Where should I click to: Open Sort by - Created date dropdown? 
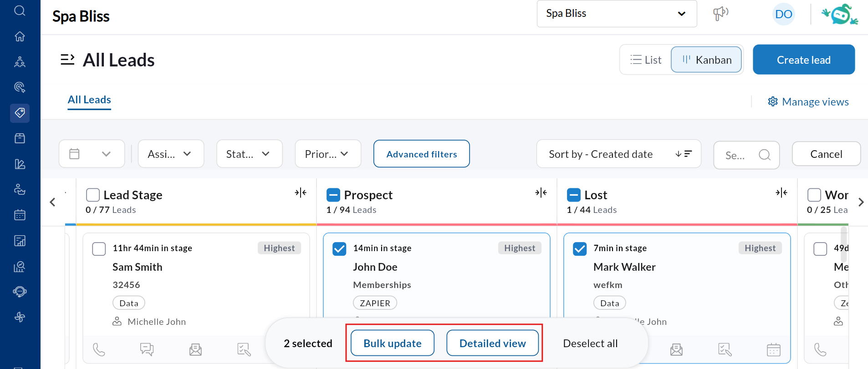618,154
